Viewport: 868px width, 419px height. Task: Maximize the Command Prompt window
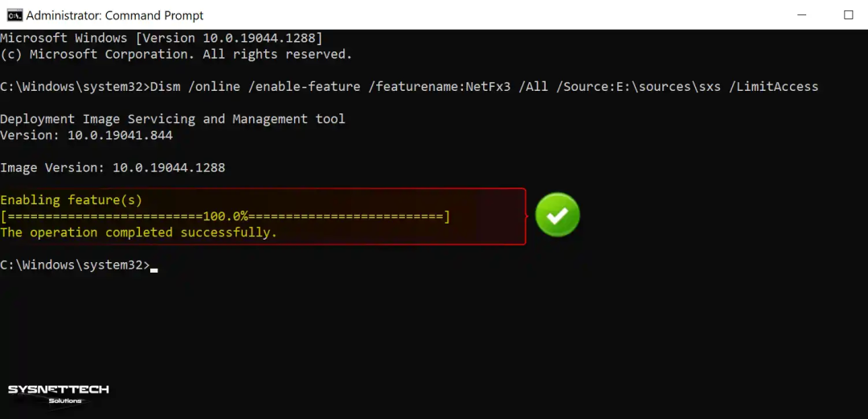pos(848,14)
